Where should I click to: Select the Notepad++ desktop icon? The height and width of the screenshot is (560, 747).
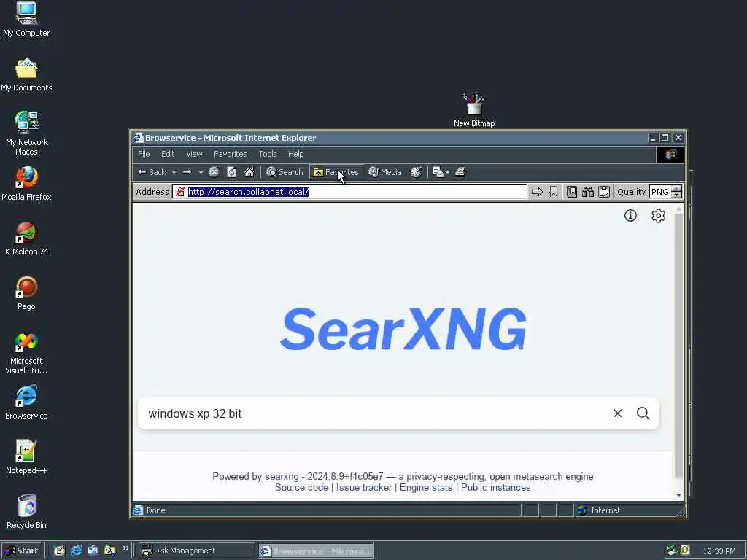(x=27, y=458)
